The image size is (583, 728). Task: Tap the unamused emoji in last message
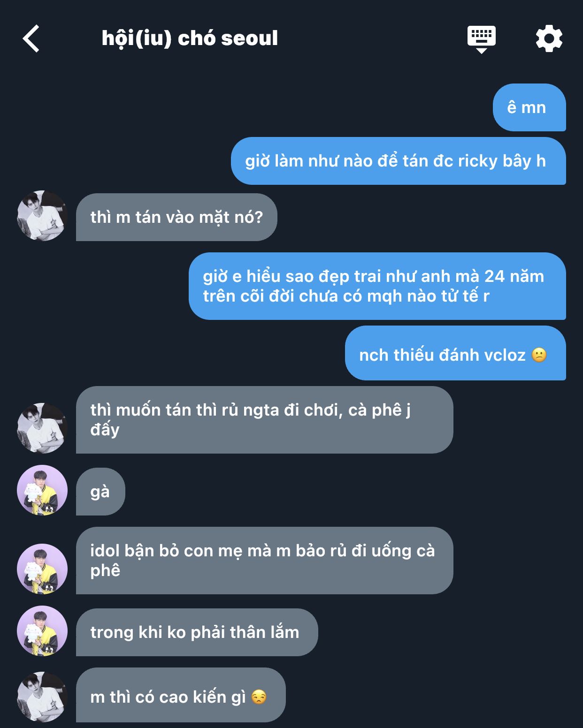coord(259,697)
